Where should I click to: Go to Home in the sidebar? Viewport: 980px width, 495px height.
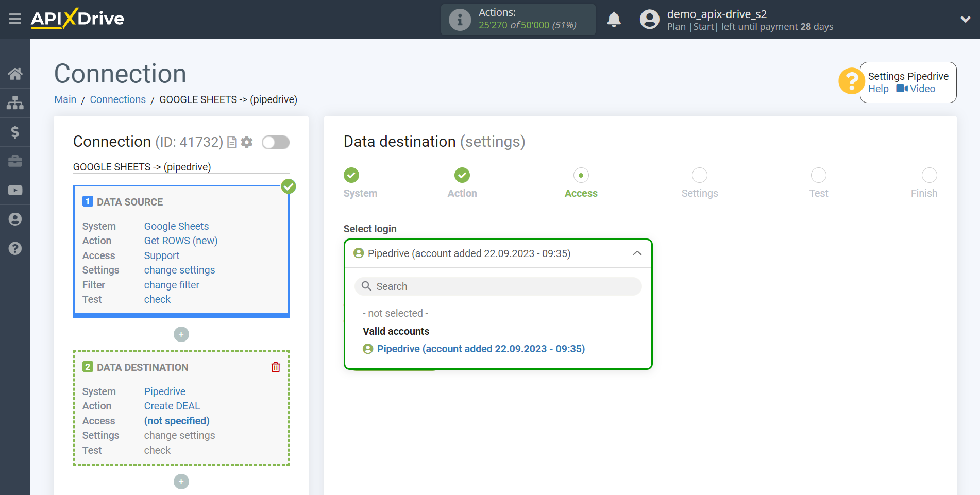click(15, 74)
